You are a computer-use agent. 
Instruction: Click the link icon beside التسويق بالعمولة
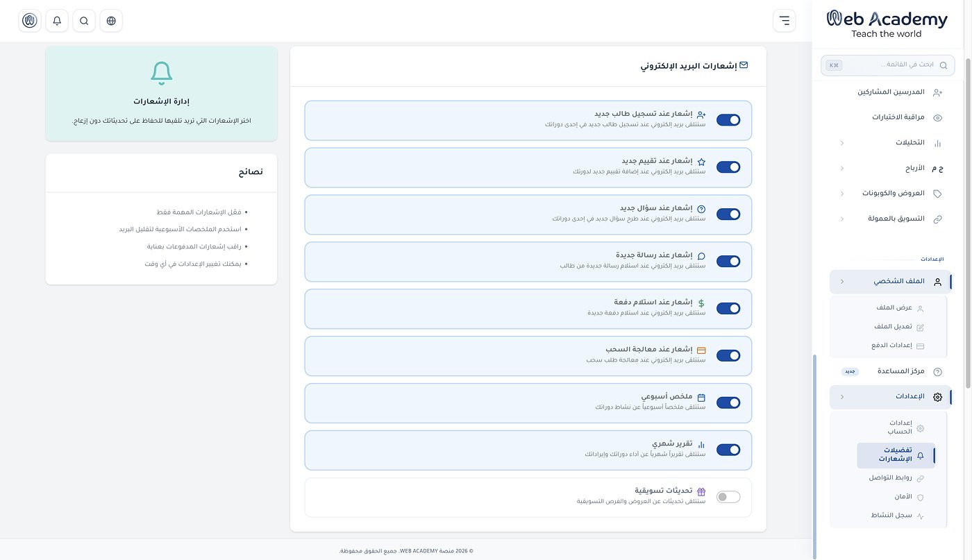coord(937,219)
